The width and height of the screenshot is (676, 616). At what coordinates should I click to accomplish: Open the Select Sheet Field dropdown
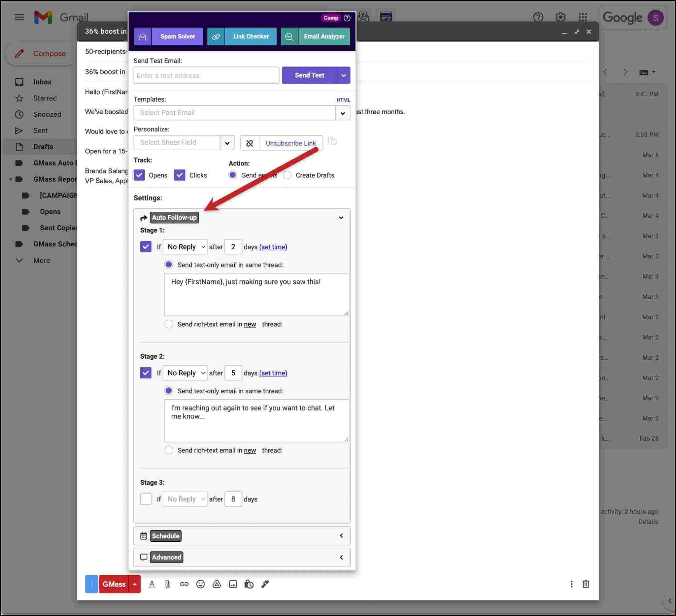tap(227, 143)
